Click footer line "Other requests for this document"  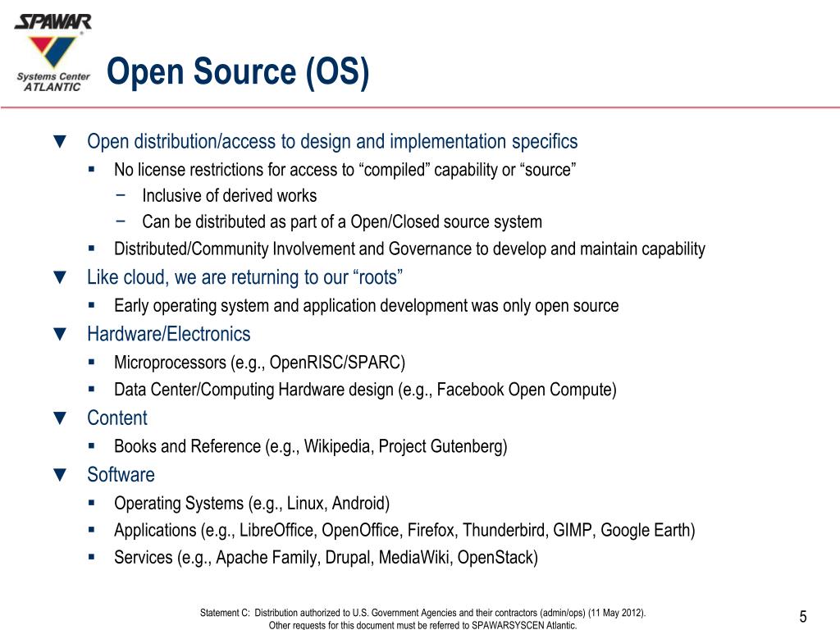(422, 625)
